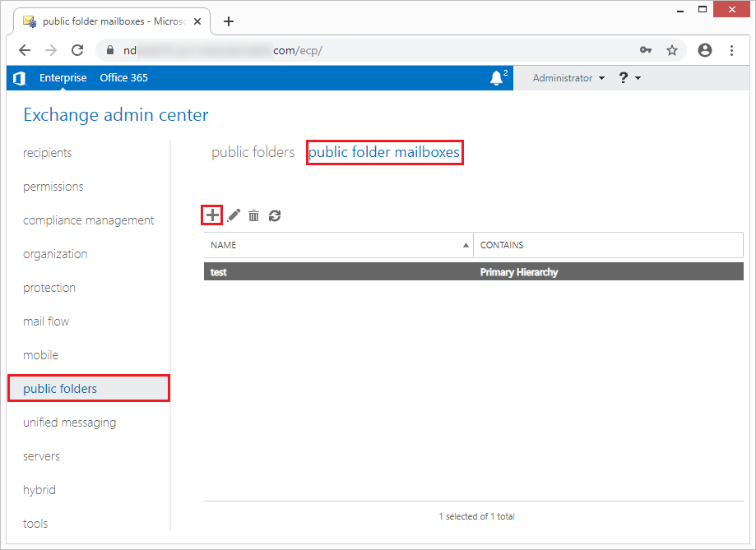Reload the page in browser

coord(77,50)
